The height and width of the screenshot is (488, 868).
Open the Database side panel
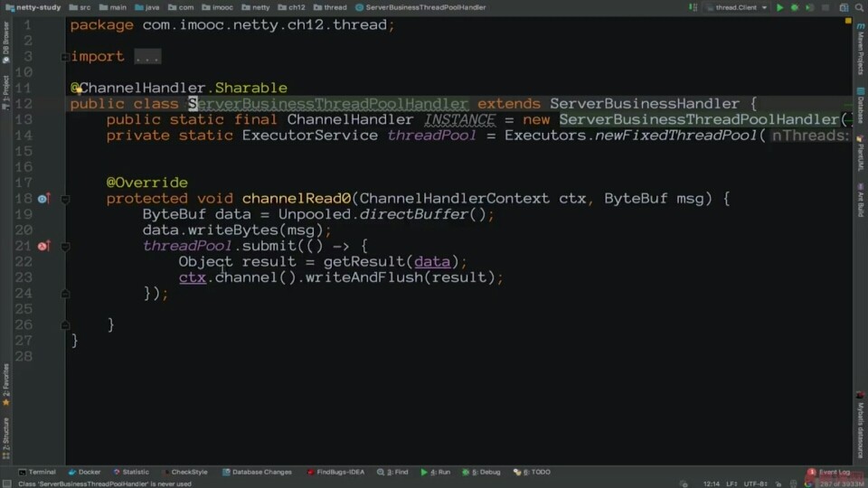pyautogui.click(x=860, y=105)
